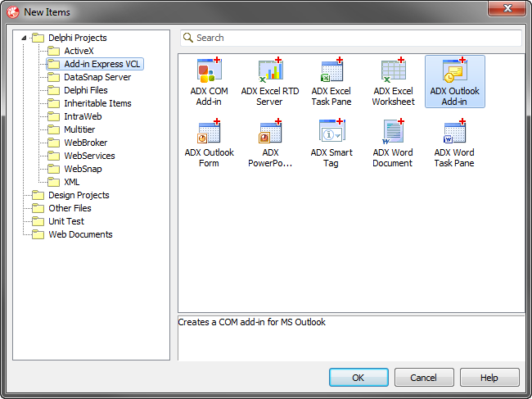Viewport: 532px width, 399px height.
Task: Select the Unit Test folder
Action: (x=58, y=221)
